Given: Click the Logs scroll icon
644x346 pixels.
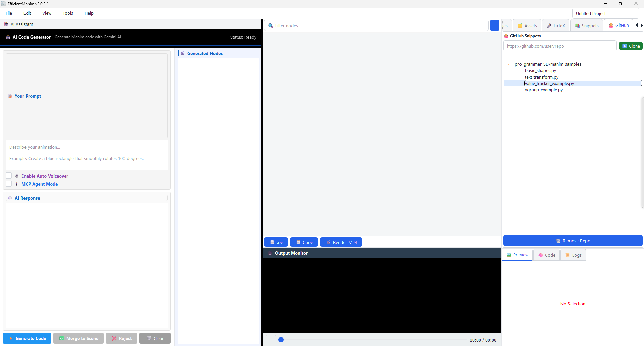Looking at the screenshot, I should (x=568, y=255).
